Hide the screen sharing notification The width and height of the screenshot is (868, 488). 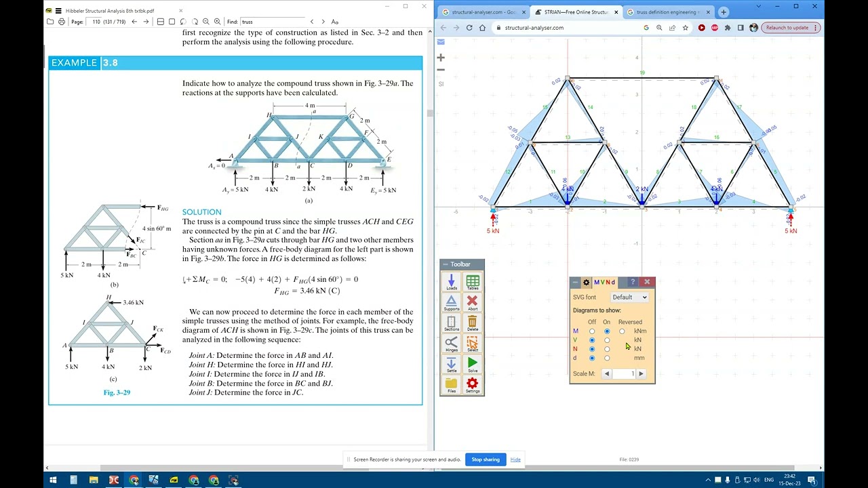[x=515, y=460]
